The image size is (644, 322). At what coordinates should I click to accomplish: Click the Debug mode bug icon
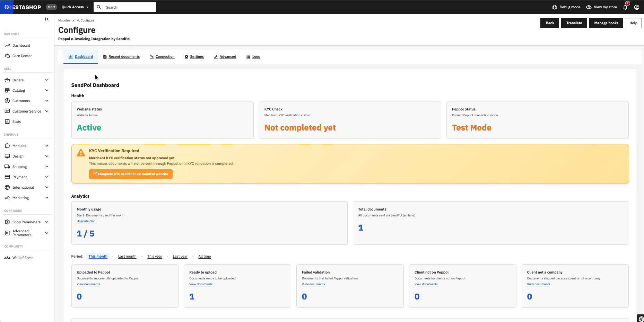coord(555,7)
